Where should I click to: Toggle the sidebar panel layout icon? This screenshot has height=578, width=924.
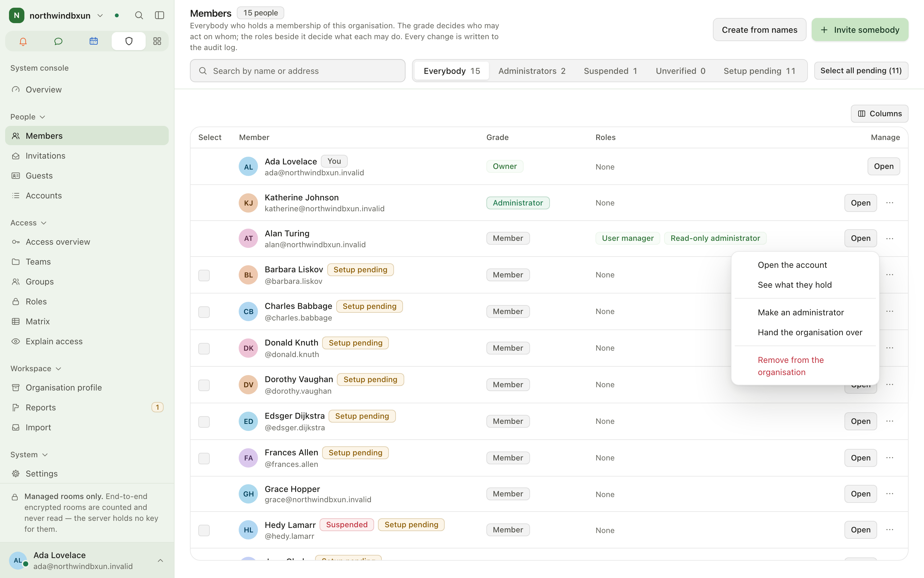pos(159,15)
